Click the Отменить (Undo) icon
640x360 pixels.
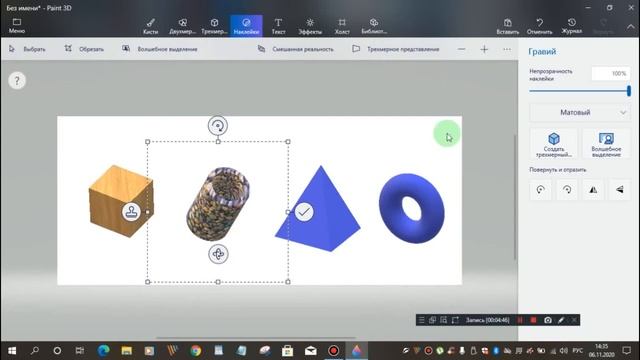point(539,27)
